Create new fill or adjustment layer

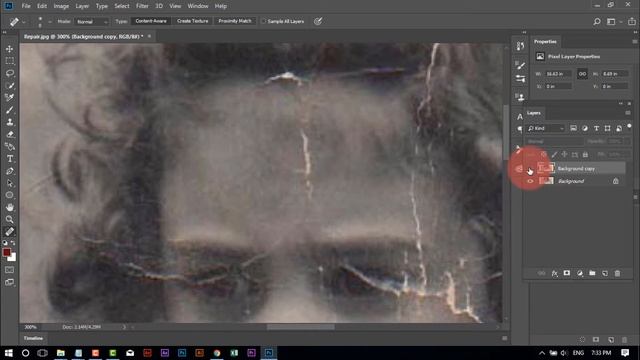pos(580,273)
